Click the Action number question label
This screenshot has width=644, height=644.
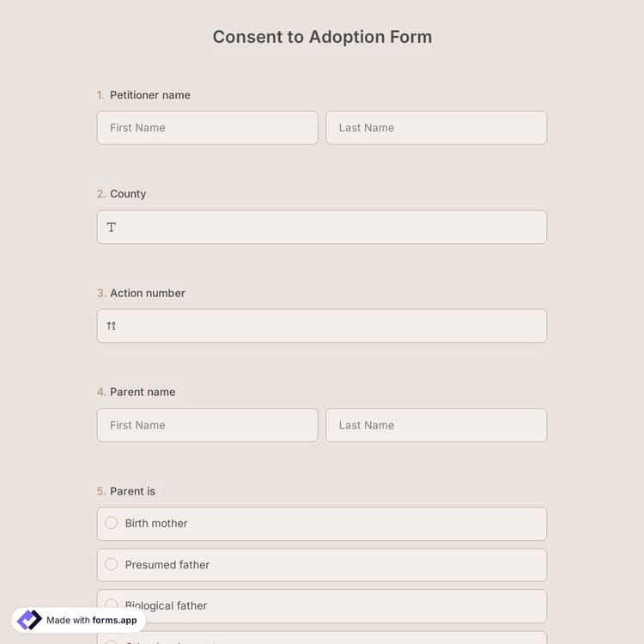(147, 293)
